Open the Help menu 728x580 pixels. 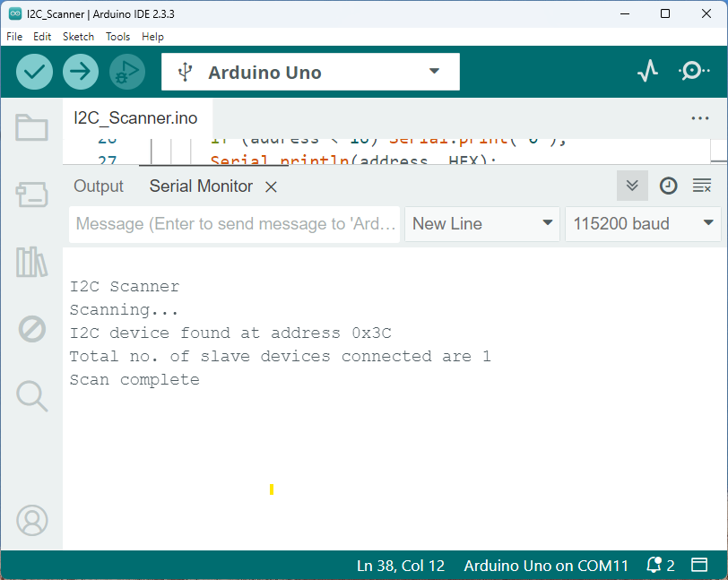(x=152, y=37)
